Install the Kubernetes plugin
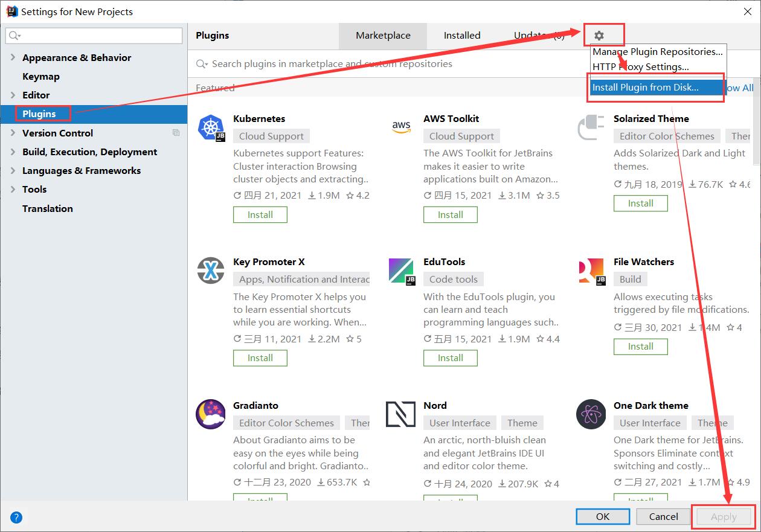Image resolution: width=761 pixels, height=532 pixels. coord(260,214)
